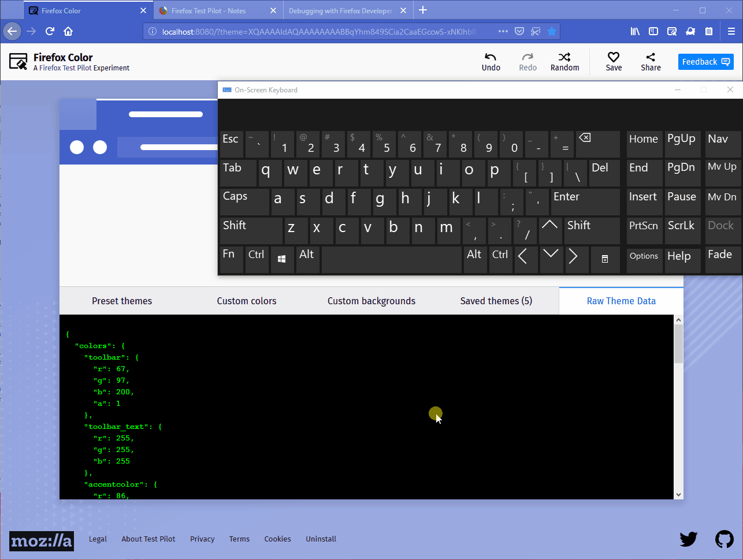Screen dimensions: 743x560
Task: View the Saved themes (5) tab
Action: pos(496,301)
